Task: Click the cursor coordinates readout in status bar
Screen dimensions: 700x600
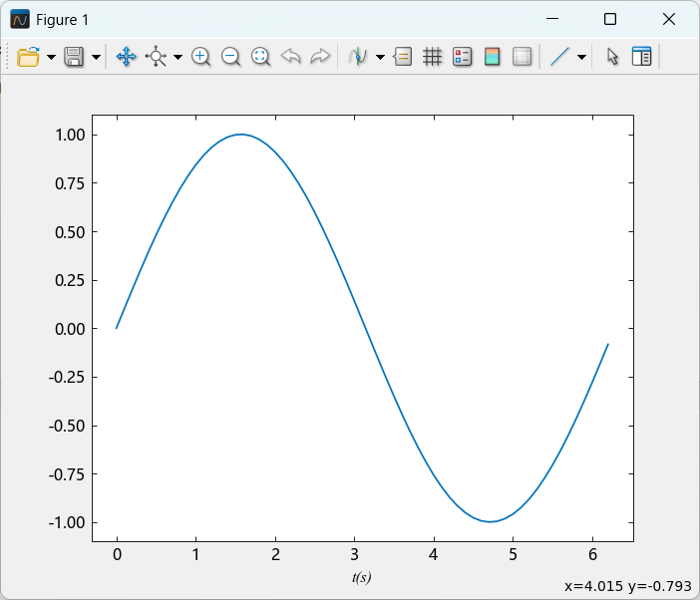Action: point(628,586)
